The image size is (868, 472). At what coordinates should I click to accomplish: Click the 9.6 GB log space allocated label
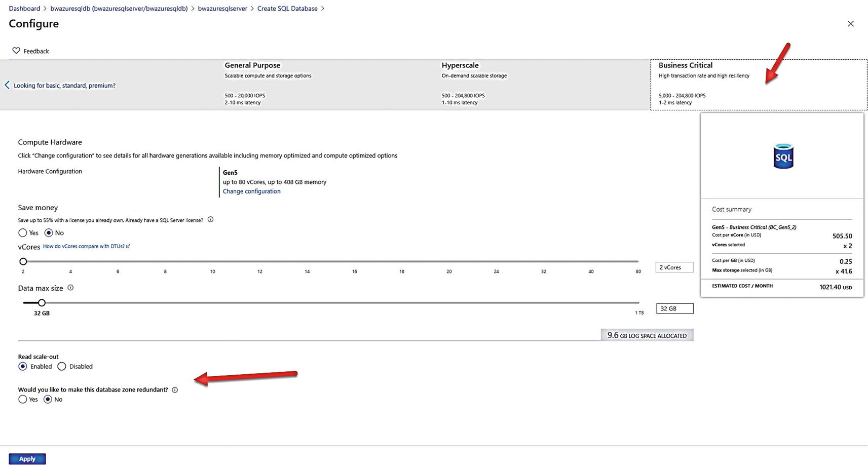tap(647, 335)
